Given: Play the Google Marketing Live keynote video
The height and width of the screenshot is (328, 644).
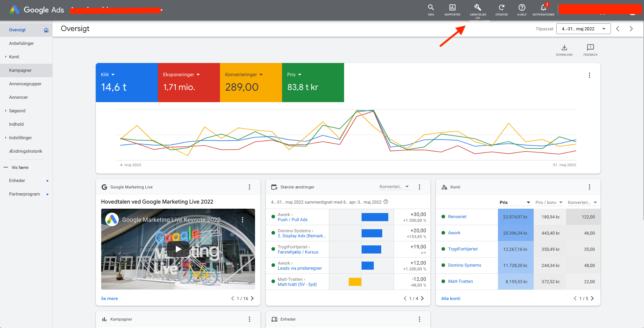Looking at the screenshot, I should click(178, 249).
